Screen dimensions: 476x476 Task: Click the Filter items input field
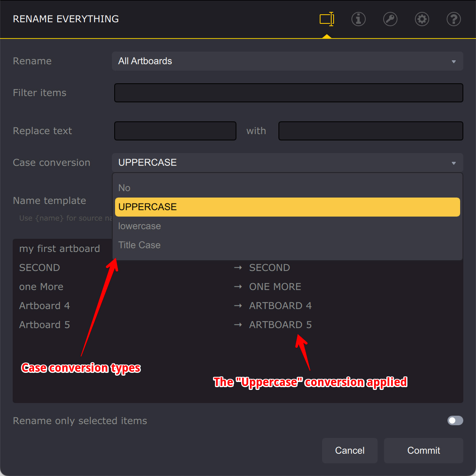[x=288, y=92]
